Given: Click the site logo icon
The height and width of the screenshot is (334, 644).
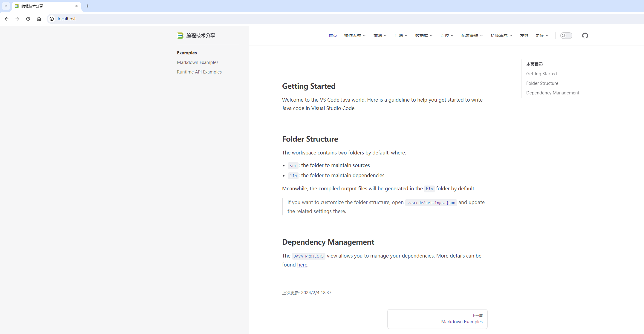Looking at the screenshot, I should (x=180, y=36).
